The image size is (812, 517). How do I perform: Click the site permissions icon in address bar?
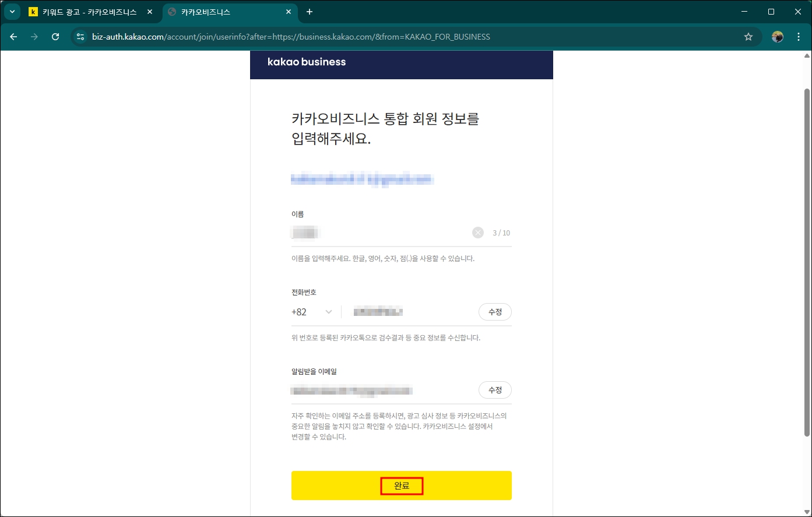(80, 36)
